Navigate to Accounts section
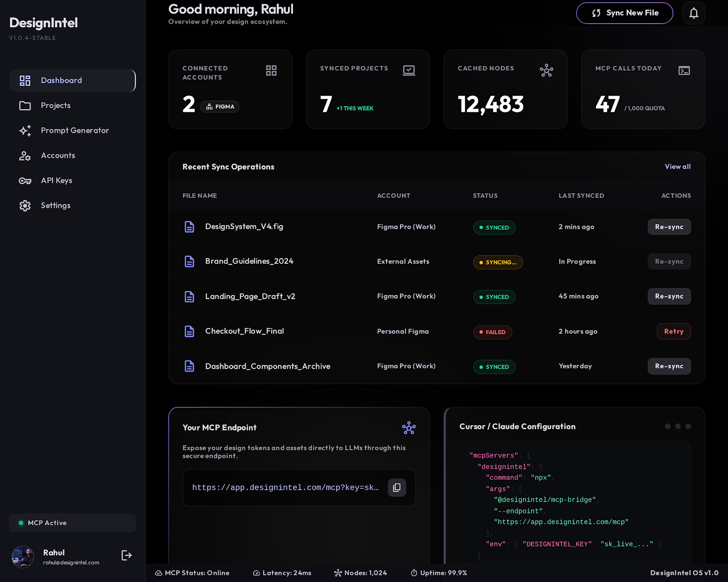 pyautogui.click(x=72, y=156)
